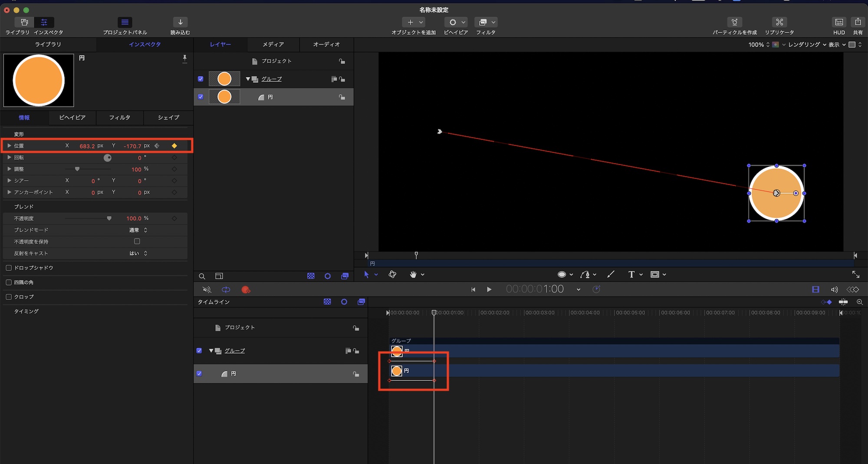
Task: Click the Replicator icon
Action: click(x=779, y=22)
